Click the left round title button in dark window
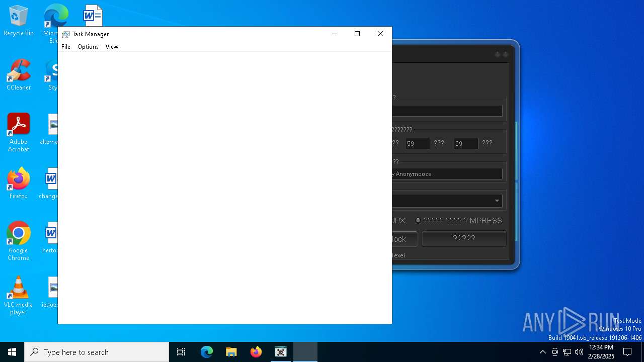 coord(498,54)
